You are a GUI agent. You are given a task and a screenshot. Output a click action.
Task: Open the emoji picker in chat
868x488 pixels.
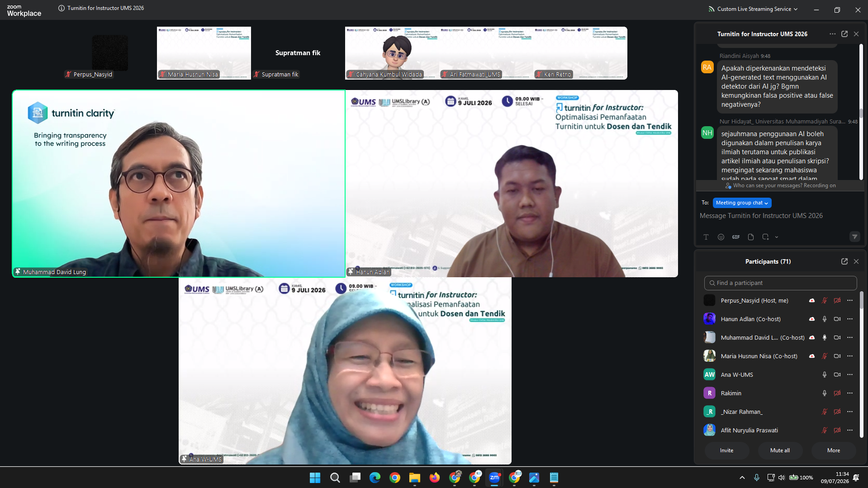[x=721, y=237]
